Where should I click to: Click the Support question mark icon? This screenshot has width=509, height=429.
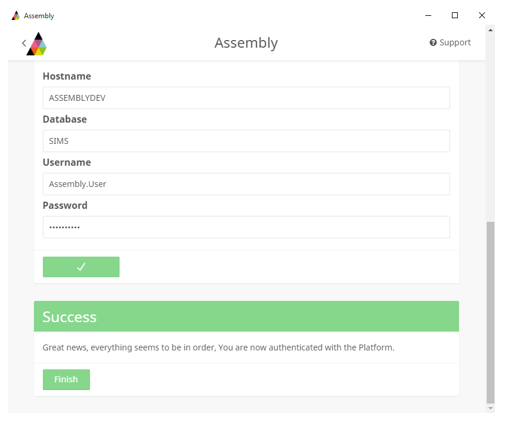pos(433,43)
